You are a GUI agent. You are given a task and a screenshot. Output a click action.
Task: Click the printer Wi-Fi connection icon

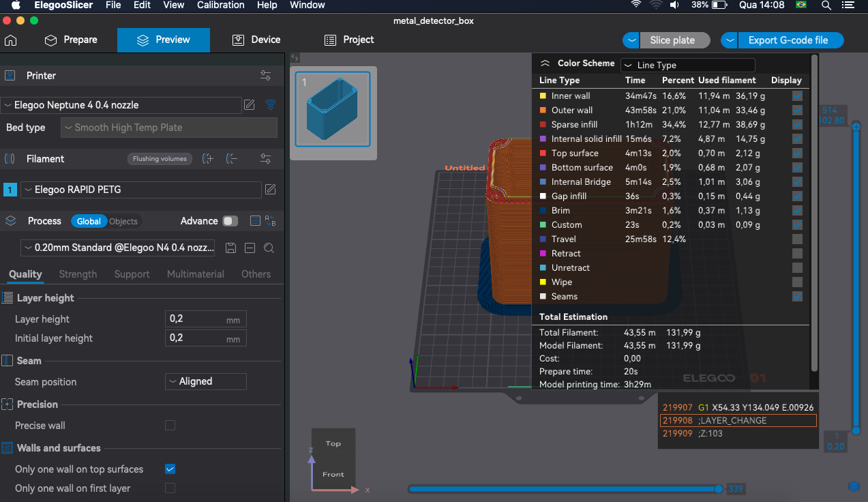271,104
